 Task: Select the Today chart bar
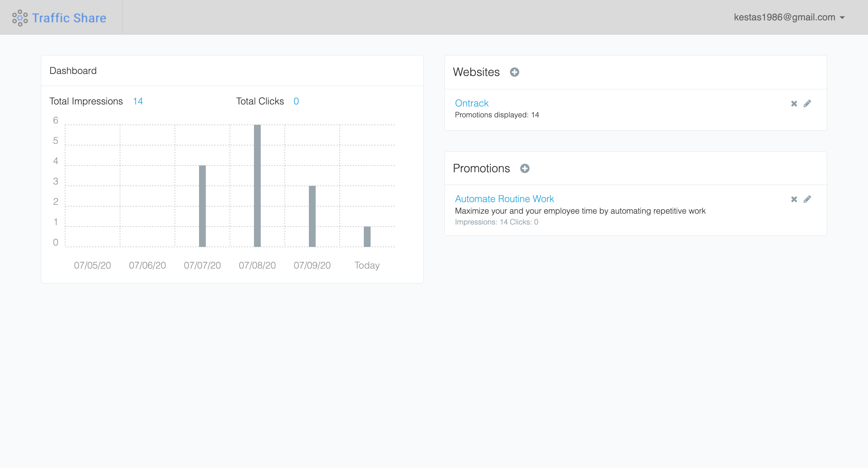tap(367, 237)
